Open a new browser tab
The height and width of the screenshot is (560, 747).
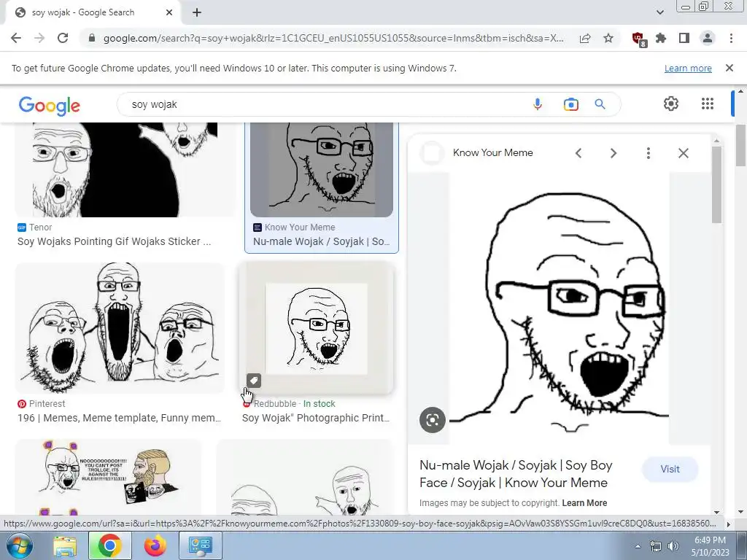[197, 13]
